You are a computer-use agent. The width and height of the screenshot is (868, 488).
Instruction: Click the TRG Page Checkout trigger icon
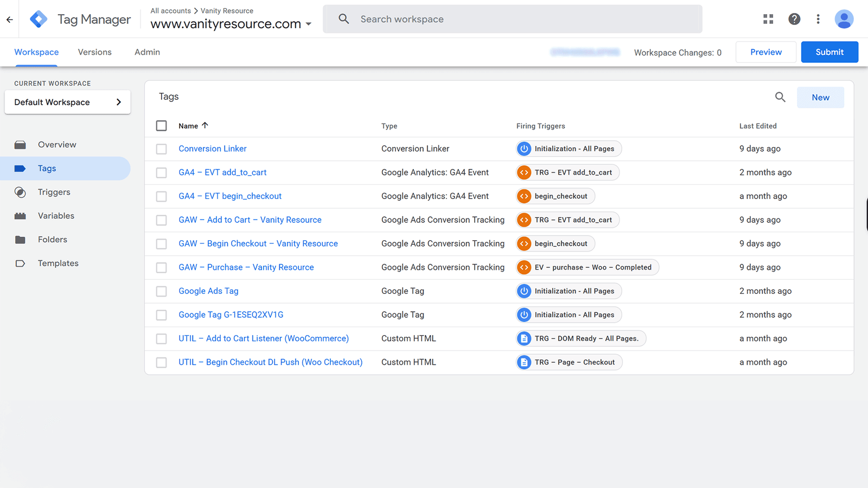[x=524, y=362]
